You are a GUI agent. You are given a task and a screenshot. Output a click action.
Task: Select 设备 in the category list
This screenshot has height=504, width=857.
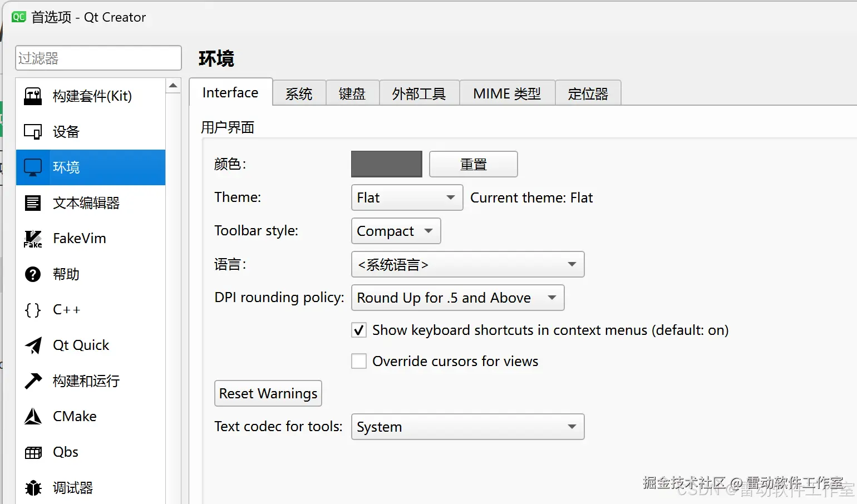click(91, 132)
